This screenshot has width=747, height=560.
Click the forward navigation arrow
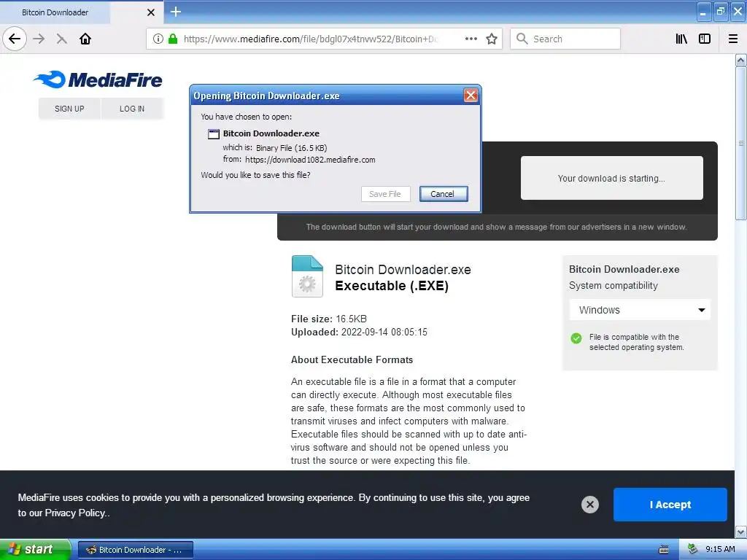[x=39, y=39]
